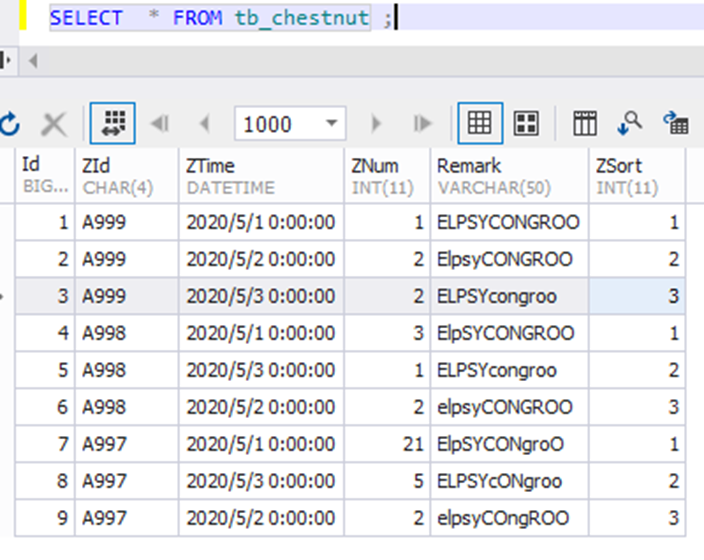Click the SELECT keyword in the editor

click(86, 18)
